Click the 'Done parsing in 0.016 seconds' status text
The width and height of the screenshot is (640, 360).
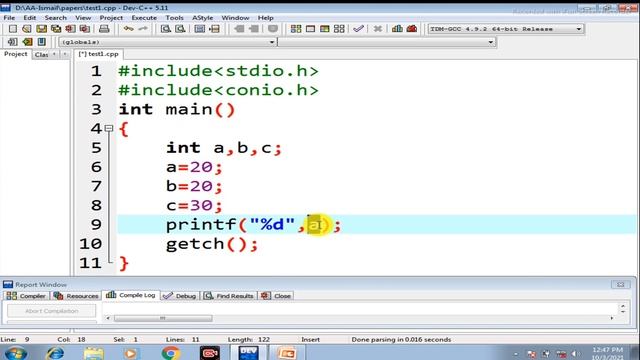tap(401, 340)
